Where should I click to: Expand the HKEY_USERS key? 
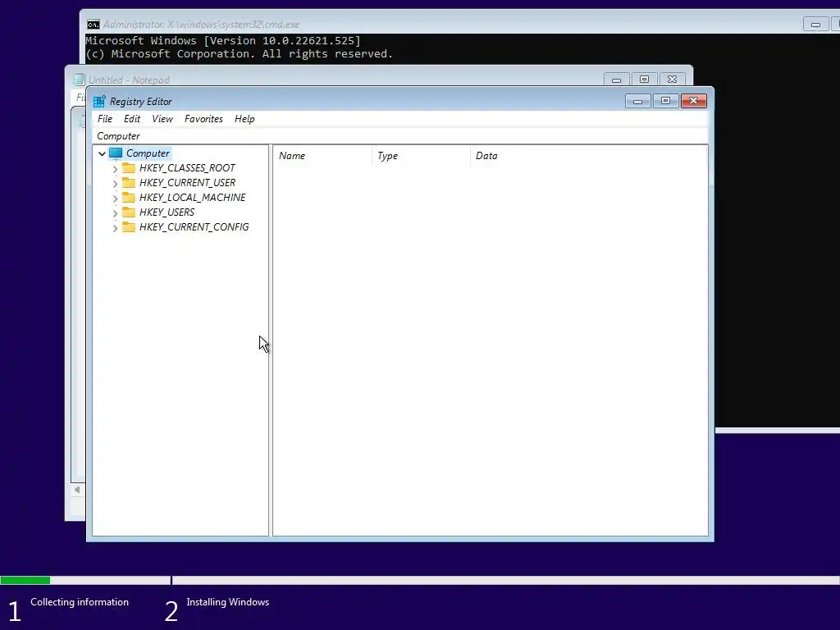[115, 212]
